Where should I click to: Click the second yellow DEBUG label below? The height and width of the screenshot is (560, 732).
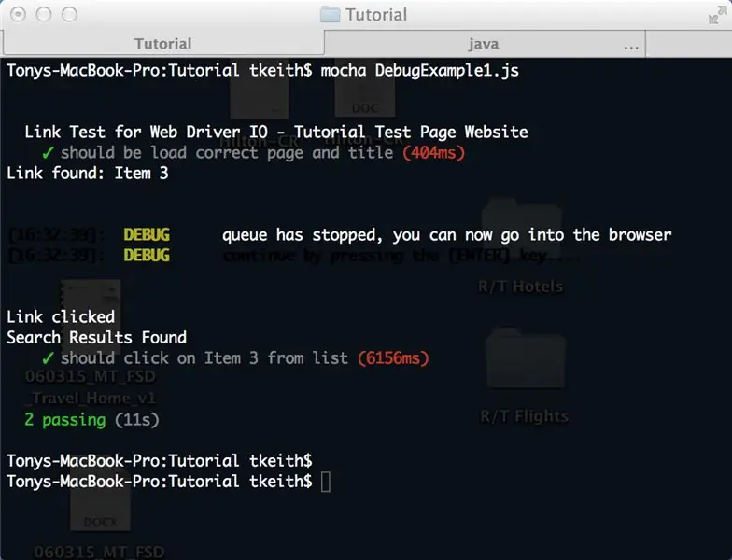tap(147, 256)
